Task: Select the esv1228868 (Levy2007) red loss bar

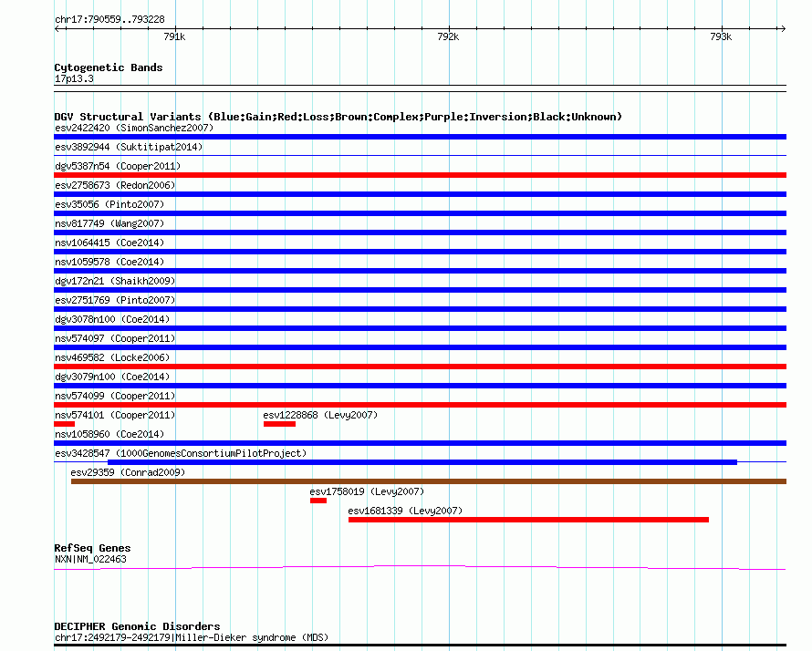Action: click(x=279, y=424)
